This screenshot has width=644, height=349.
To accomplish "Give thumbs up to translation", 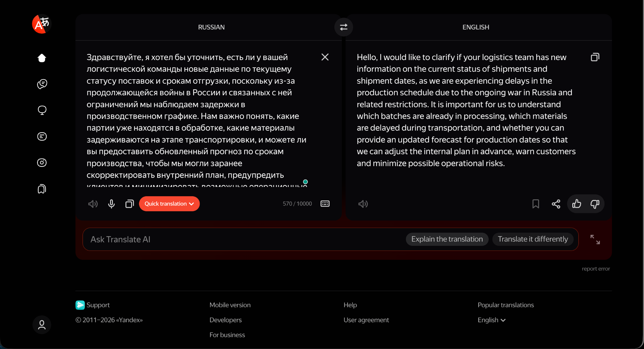I will [577, 204].
